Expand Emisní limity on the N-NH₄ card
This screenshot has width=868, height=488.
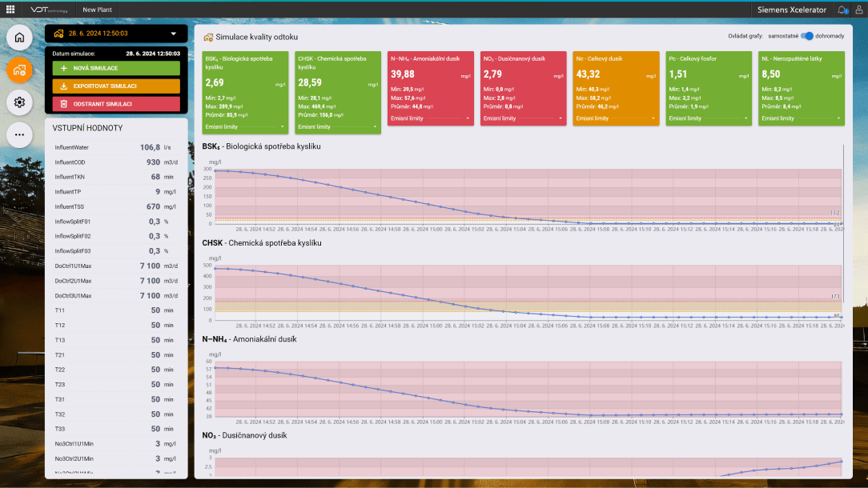click(430, 118)
